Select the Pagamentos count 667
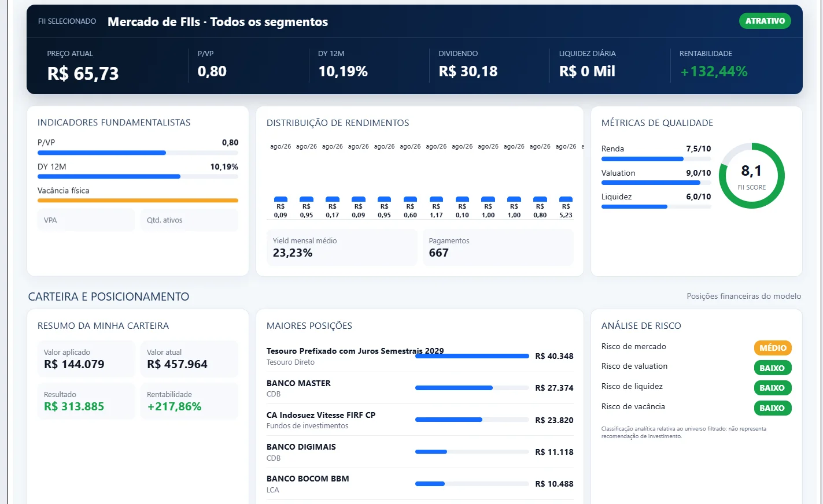 [x=438, y=253]
